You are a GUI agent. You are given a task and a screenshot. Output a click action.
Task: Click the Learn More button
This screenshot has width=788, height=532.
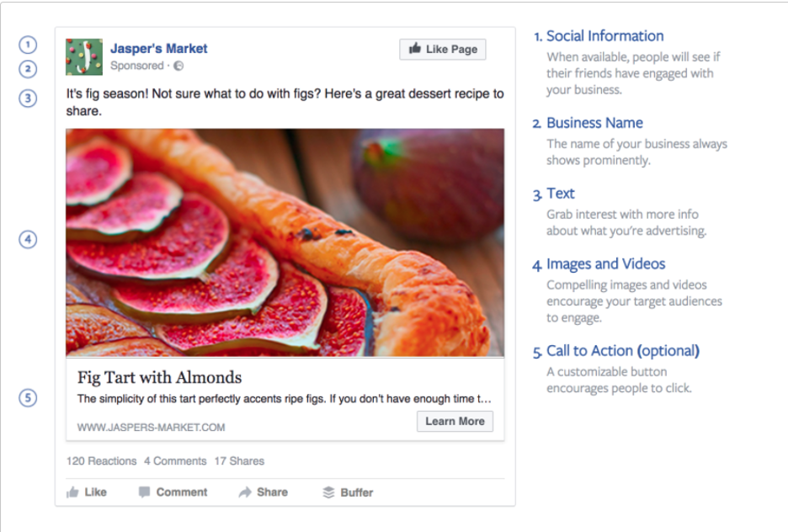(455, 421)
